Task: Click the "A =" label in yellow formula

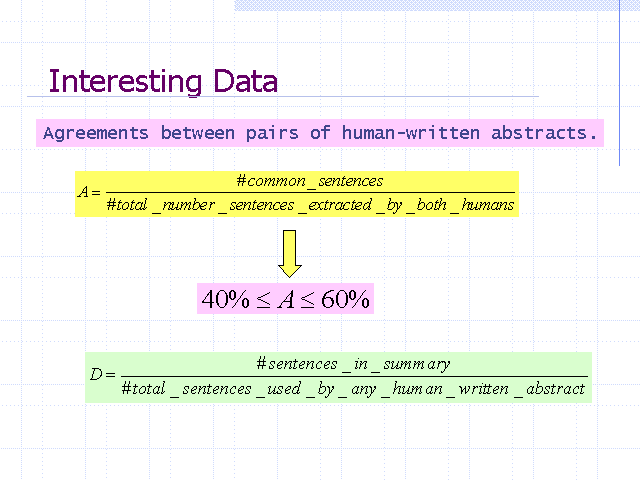Action: pyautogui.click(x=89, y=193)
